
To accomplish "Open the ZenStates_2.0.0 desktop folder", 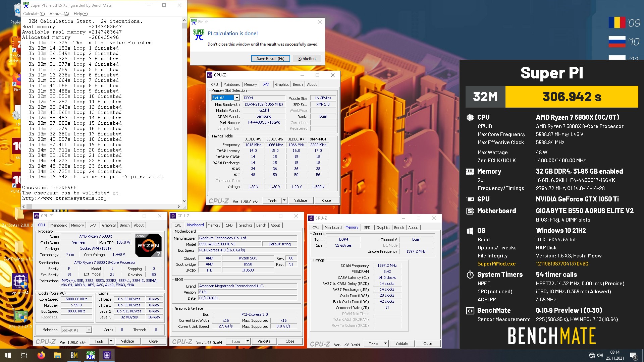I will coord(17,217).
